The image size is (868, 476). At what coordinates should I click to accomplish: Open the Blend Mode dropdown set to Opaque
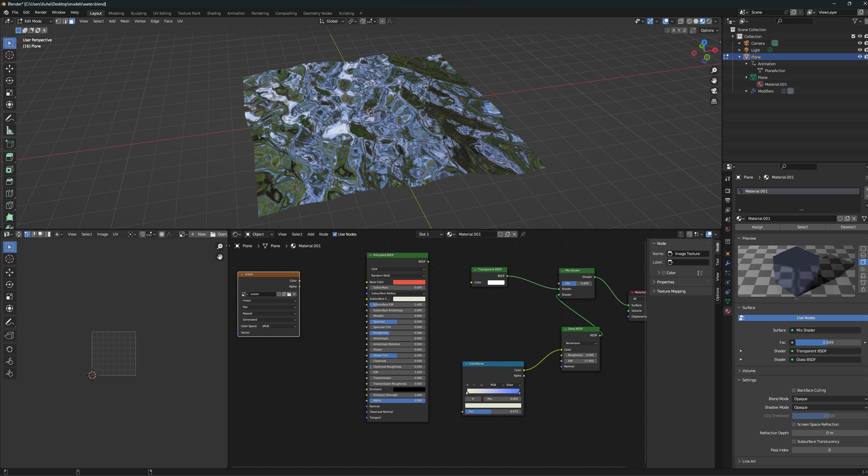click(x=829, y=399)
